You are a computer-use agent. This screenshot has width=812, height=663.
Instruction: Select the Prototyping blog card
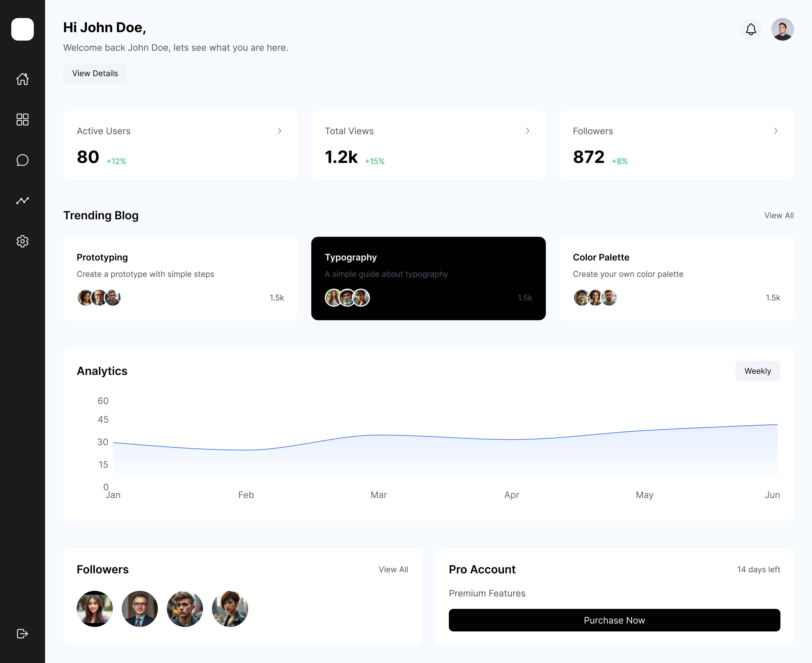(180, 278)
